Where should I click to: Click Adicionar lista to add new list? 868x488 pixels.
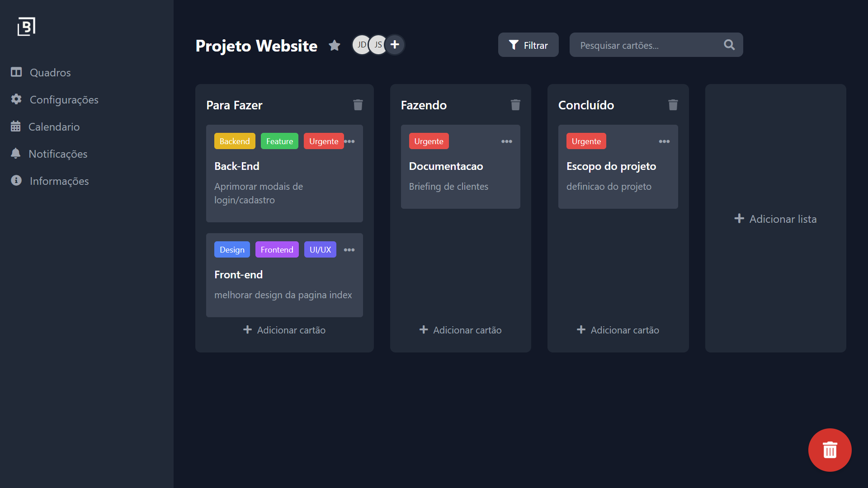point(775,219)
